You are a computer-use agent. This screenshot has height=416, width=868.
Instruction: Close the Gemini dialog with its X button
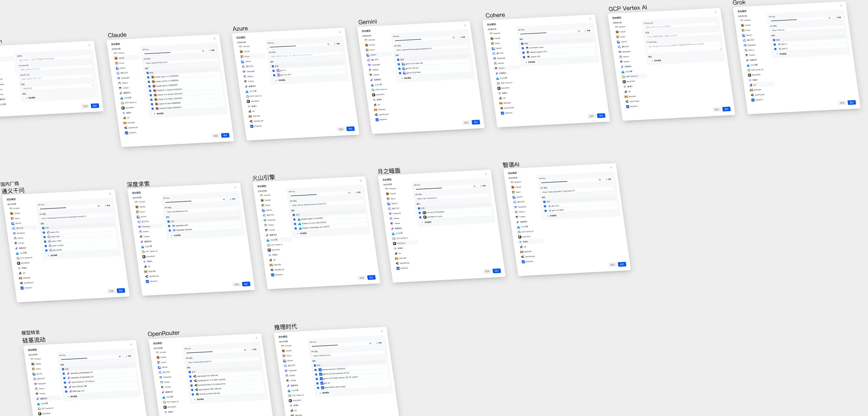[465, 26]
